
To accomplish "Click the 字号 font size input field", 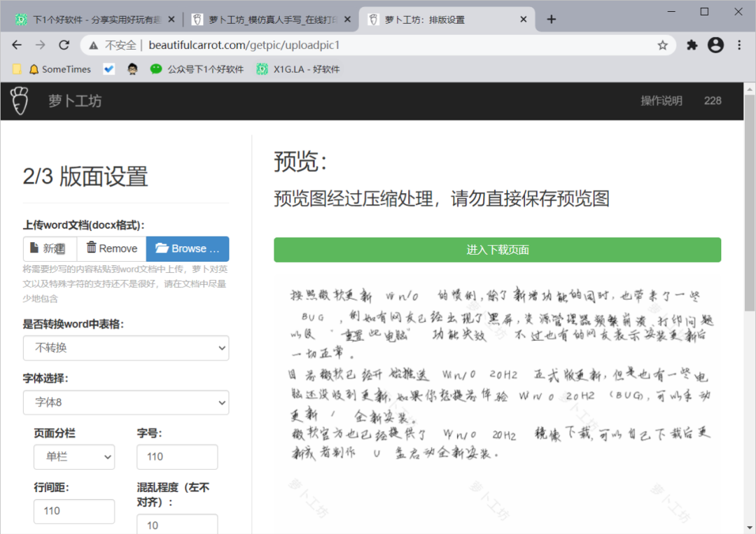I will click(177, 457).
